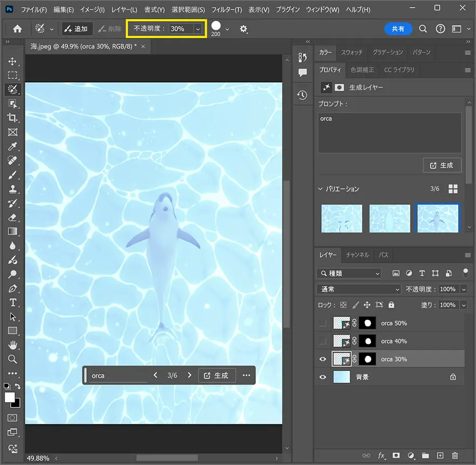Add a layer mask from Layers panel footer
This screenshot has height=465, width=476.
396,455
